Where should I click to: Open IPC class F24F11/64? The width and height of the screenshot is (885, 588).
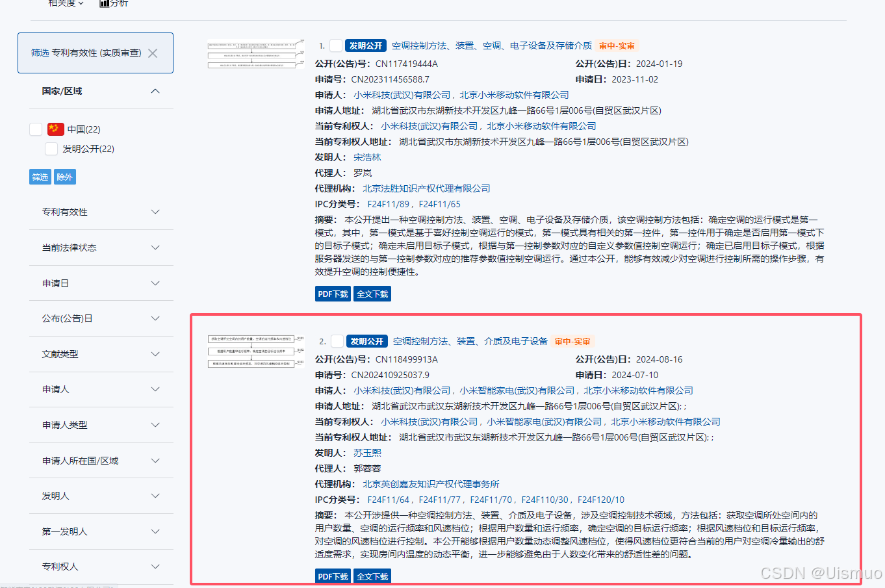coord(389,500)
